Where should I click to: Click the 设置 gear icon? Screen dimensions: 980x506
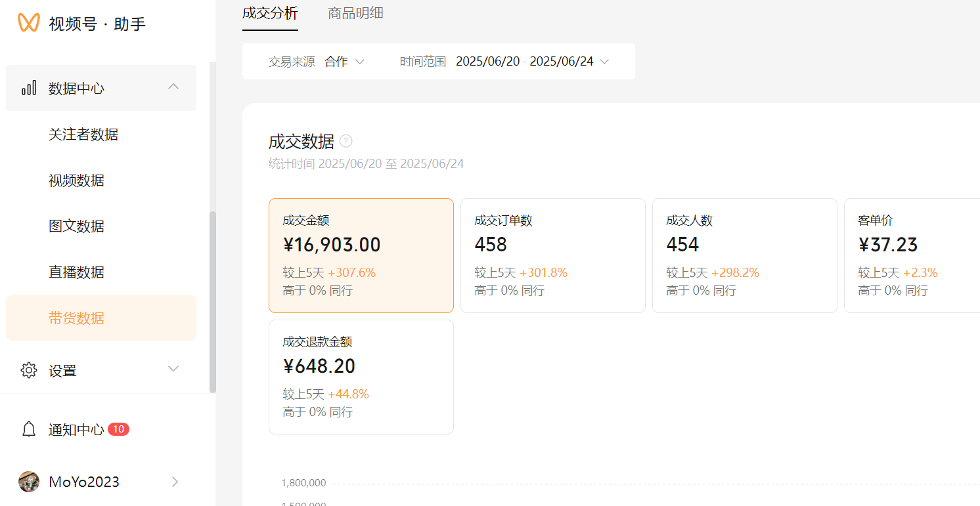coord(29,370)
